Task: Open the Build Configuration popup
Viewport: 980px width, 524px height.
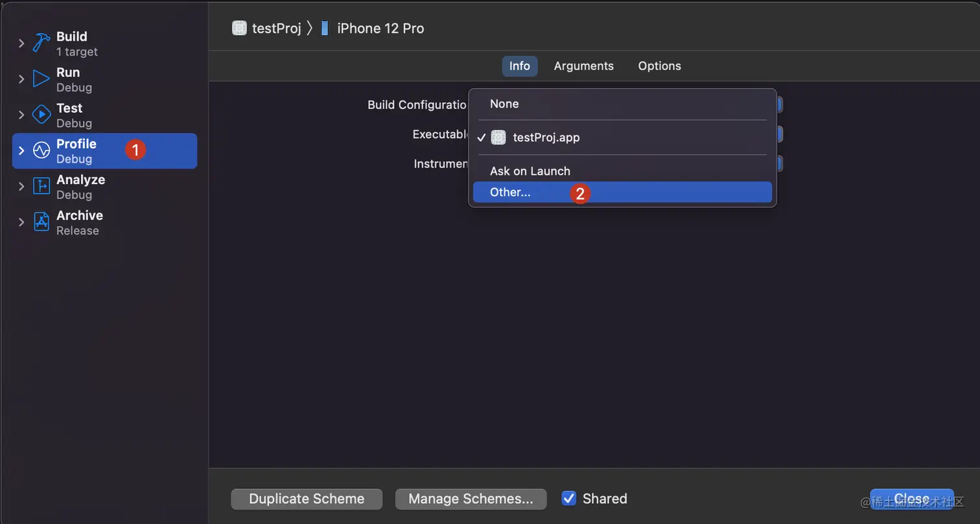Action: (x=780, y=105)
